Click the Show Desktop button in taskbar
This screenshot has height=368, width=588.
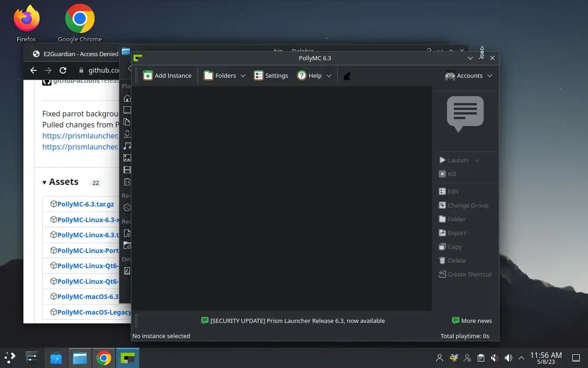(576, 358)
